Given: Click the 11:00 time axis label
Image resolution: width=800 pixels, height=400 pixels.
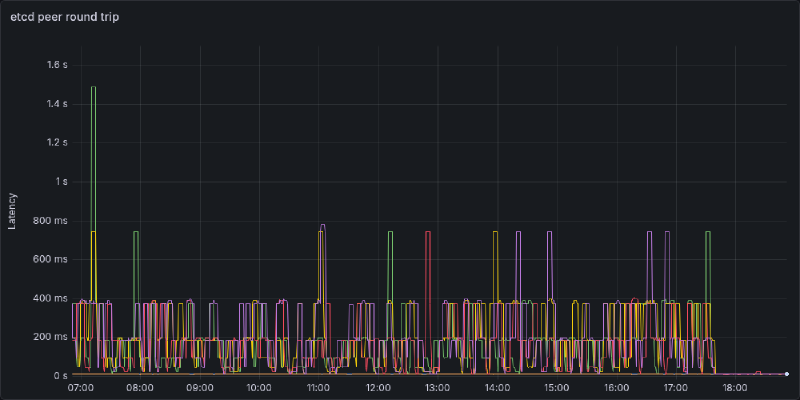Looking at the screenshot, I should tap(319, 388).
